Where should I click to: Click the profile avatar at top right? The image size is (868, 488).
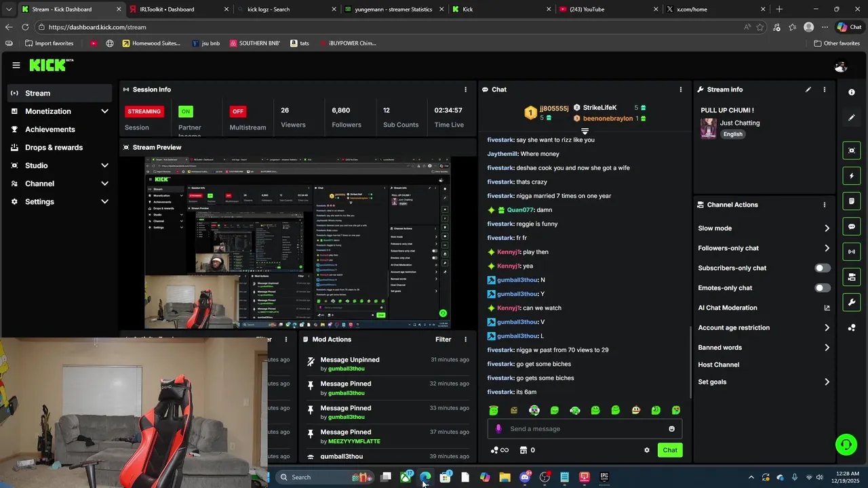coord(841,66)
